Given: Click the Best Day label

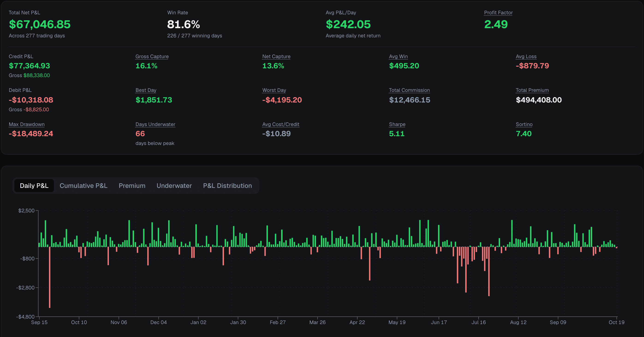Looking at the screenshot, I should click(146, 90).
